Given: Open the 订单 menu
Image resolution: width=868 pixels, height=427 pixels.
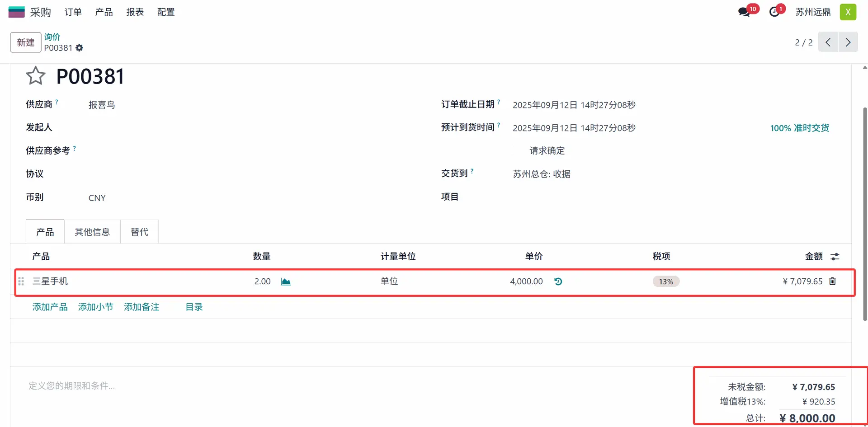Looking at the screenshot, I should point(73,12).
